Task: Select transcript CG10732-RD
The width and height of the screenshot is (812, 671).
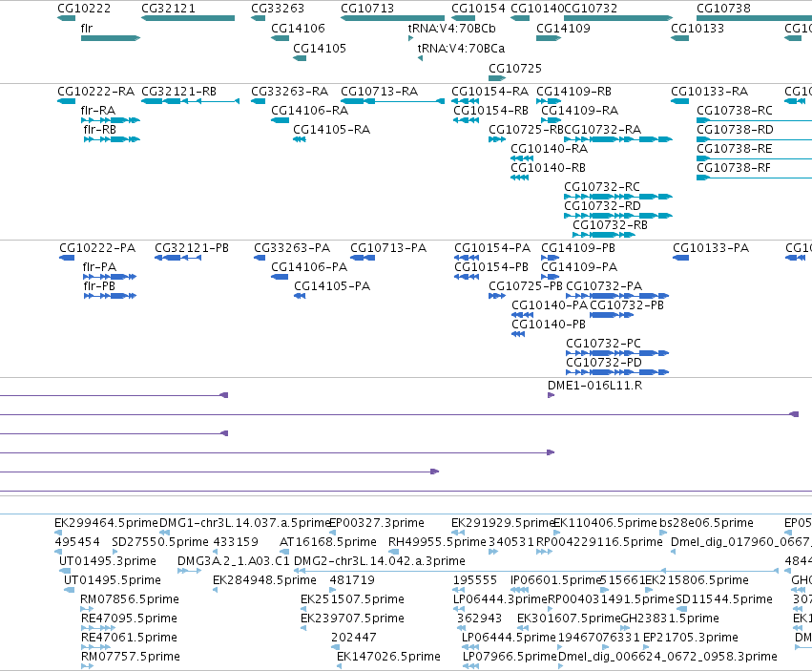Action: pyautogui.click(x=602, y=206)
